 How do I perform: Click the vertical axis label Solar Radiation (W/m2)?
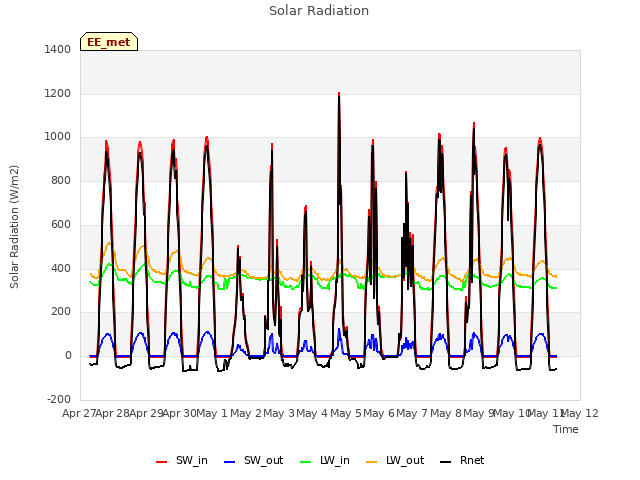point(14,227)
